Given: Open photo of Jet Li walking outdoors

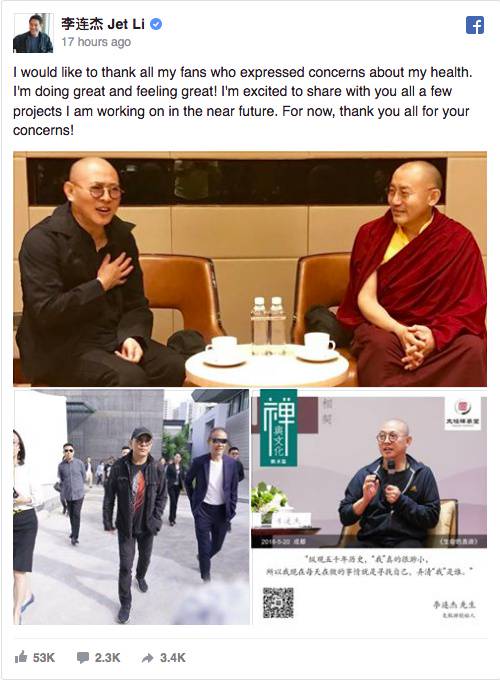Looking at the screenshot, I should pyautogui.click(x=131, y=507).
